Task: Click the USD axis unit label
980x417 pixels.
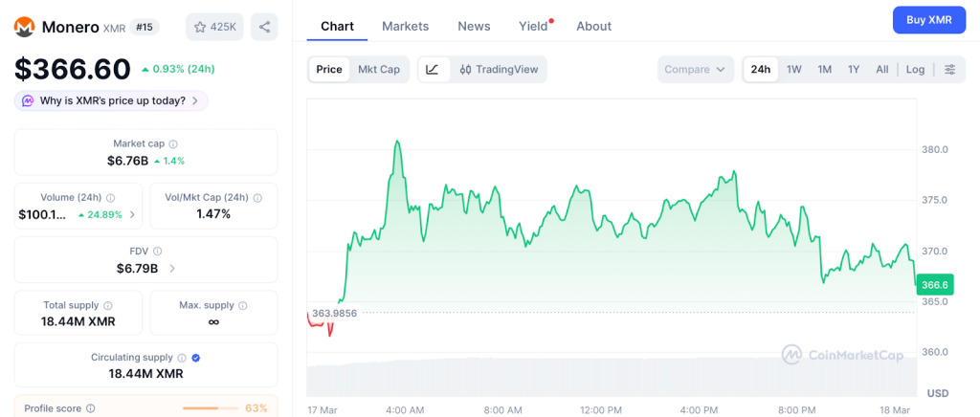Action: click(938, 393)
